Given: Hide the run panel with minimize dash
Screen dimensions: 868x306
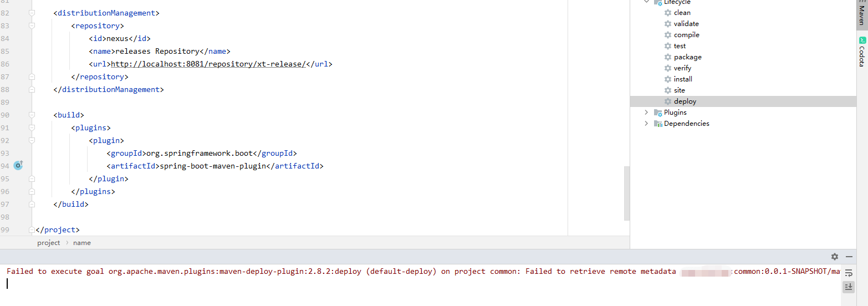Looking at the screenshot, I should 849,257.
